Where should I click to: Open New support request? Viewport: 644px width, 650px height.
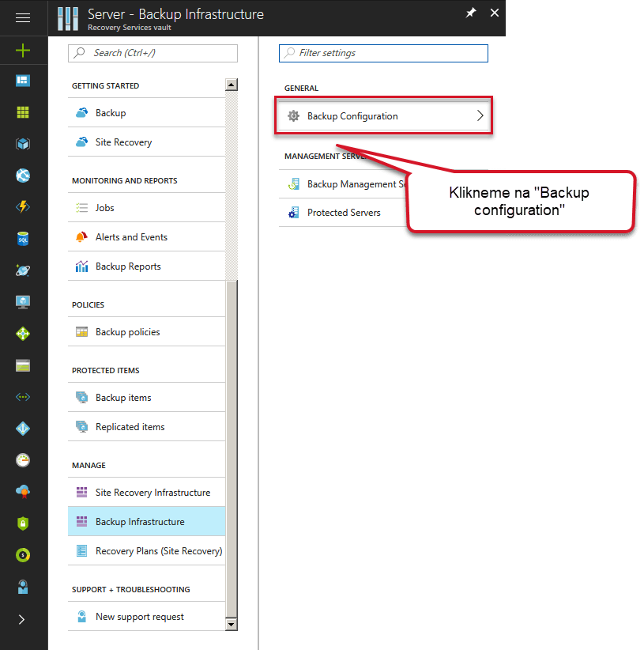click(x=147, y=617)
